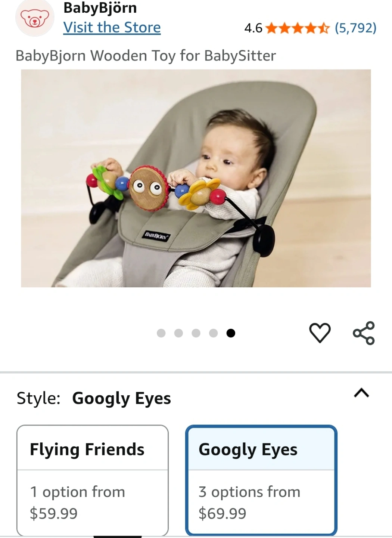Go to third image carousel dot
This screenshot has width=392, height=538.
click(196, 333)
